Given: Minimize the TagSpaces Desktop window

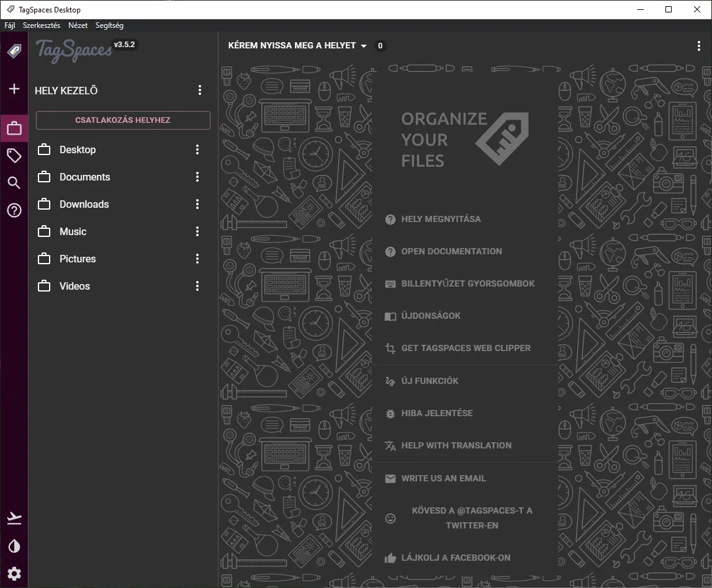Looking at the screenshot, I should coord(640,9).
